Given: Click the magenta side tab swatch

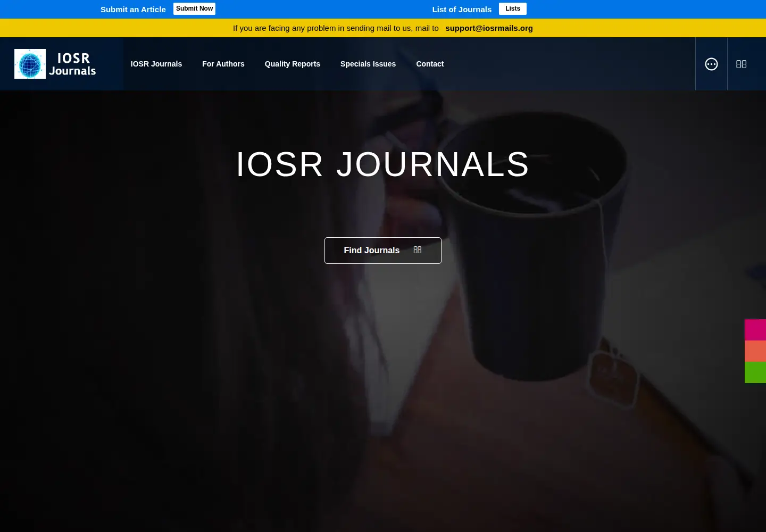Looking at the screenshot, I should [755, 330].
